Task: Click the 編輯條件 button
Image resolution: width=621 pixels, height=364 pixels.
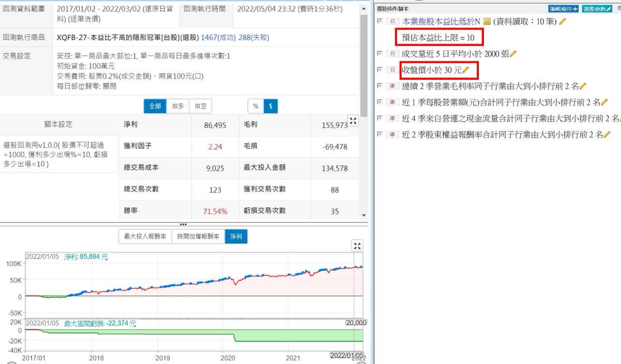Action: point(563,9)
